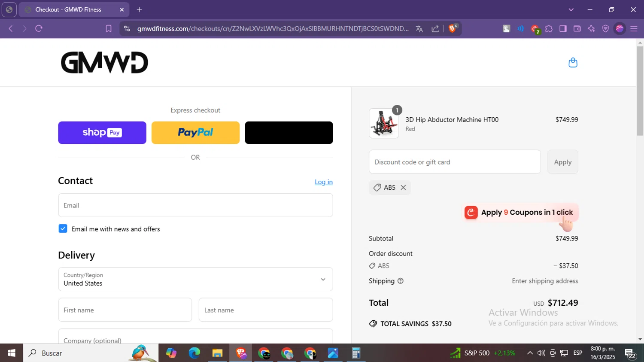Go back to previous page
The image size is (644, 362).
[x=11, y=28]
